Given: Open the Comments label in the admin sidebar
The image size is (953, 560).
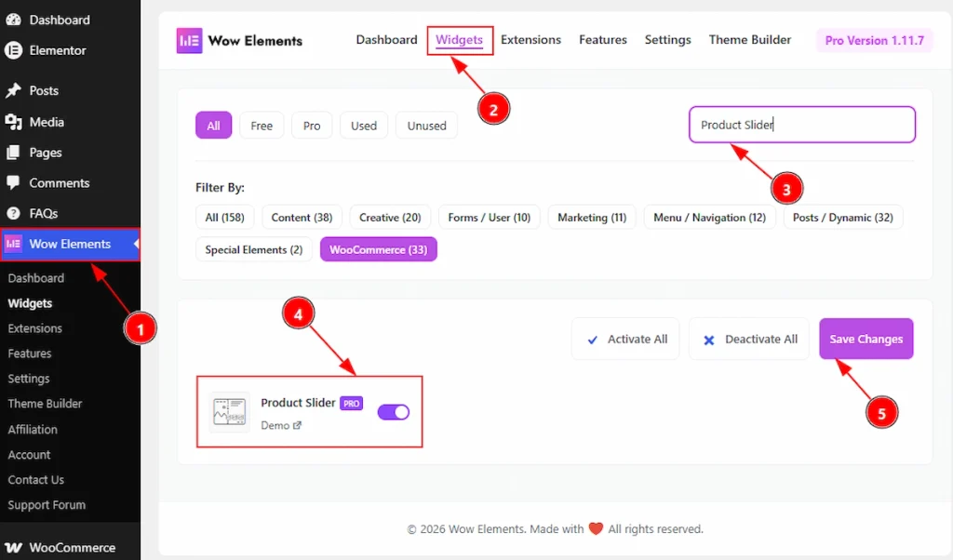Looking at the screenshot, I should 59,183.
